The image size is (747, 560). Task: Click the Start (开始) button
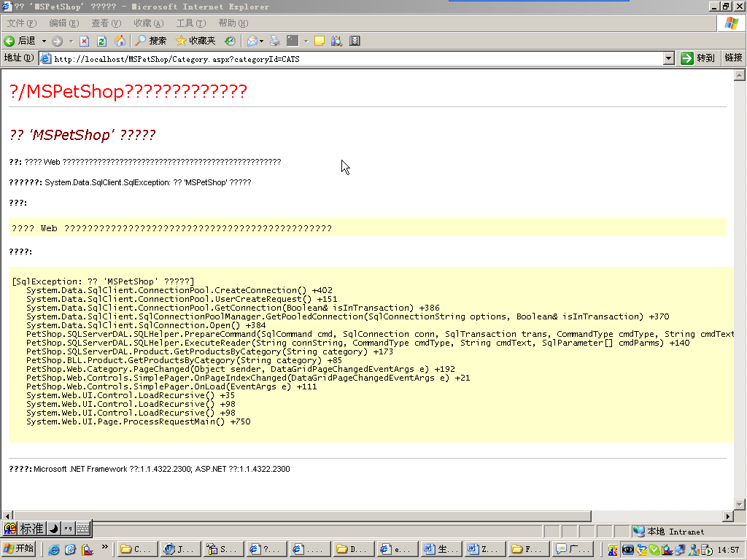tap(18, 549)
